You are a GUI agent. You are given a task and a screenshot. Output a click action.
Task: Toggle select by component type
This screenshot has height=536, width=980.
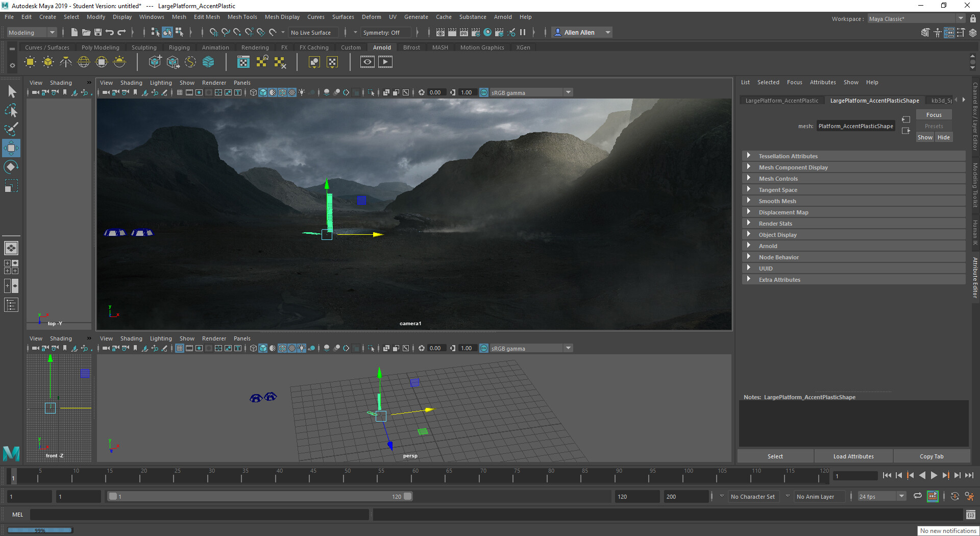click(179, 32)
